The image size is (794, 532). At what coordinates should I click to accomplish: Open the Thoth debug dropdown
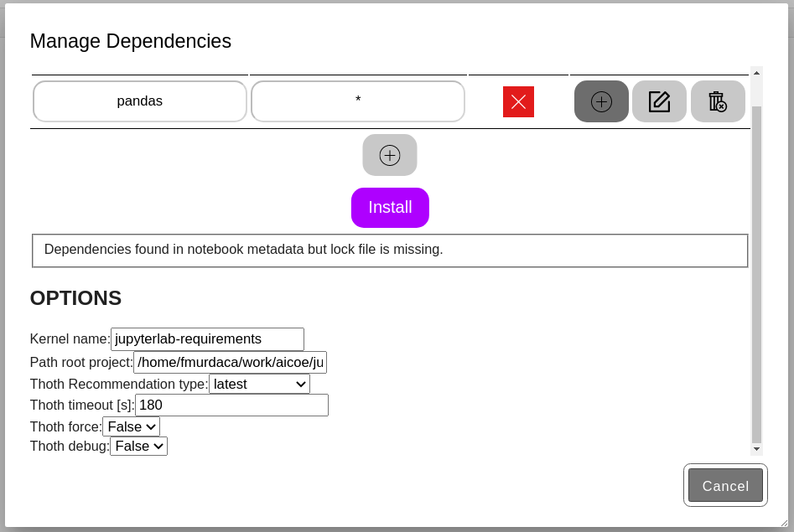tap(138, 446)
